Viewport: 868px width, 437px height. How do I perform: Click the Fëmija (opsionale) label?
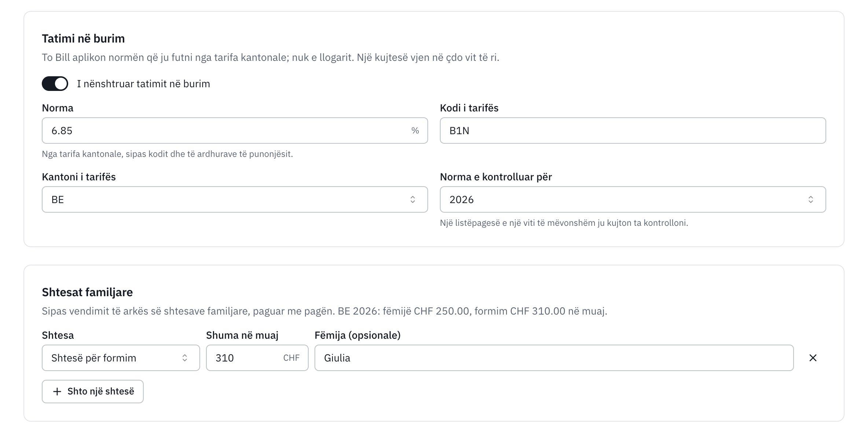[x=357, y=335]
